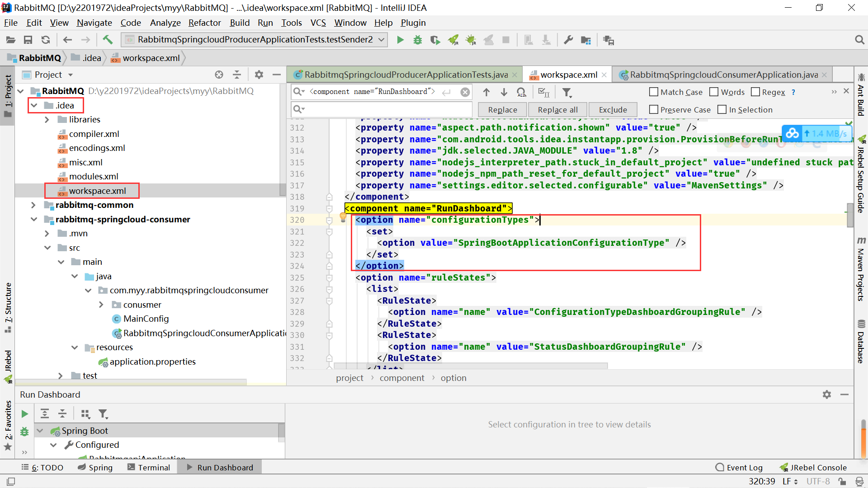Open Project Structure settings wrench icon

coord(568,40)
